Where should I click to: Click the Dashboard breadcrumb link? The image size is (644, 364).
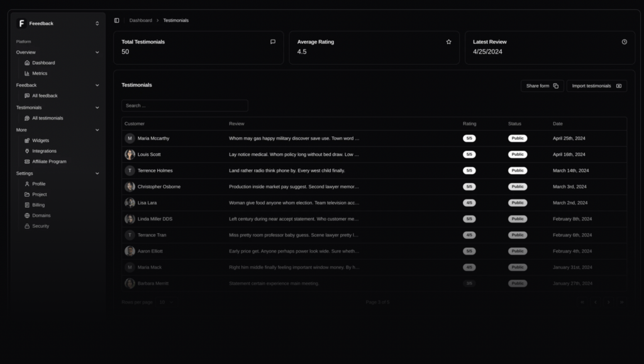(140, 20)
